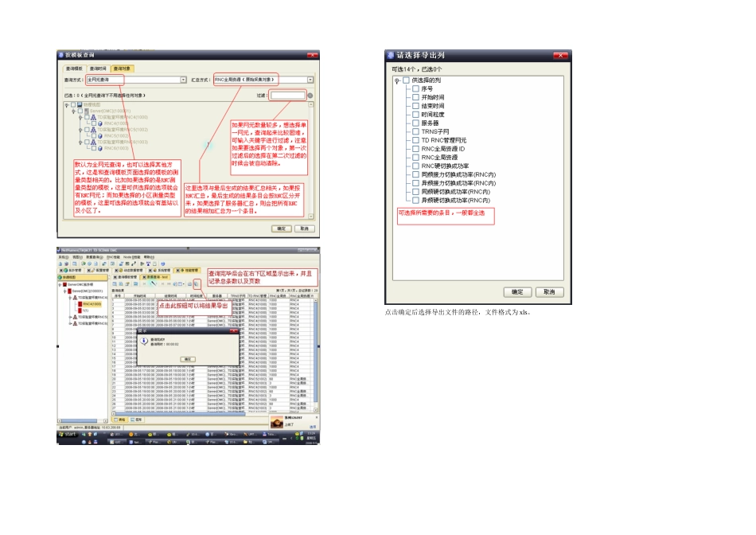
Task: Switch to 图形 view tab at bottom
Action: tap(136, 420)
